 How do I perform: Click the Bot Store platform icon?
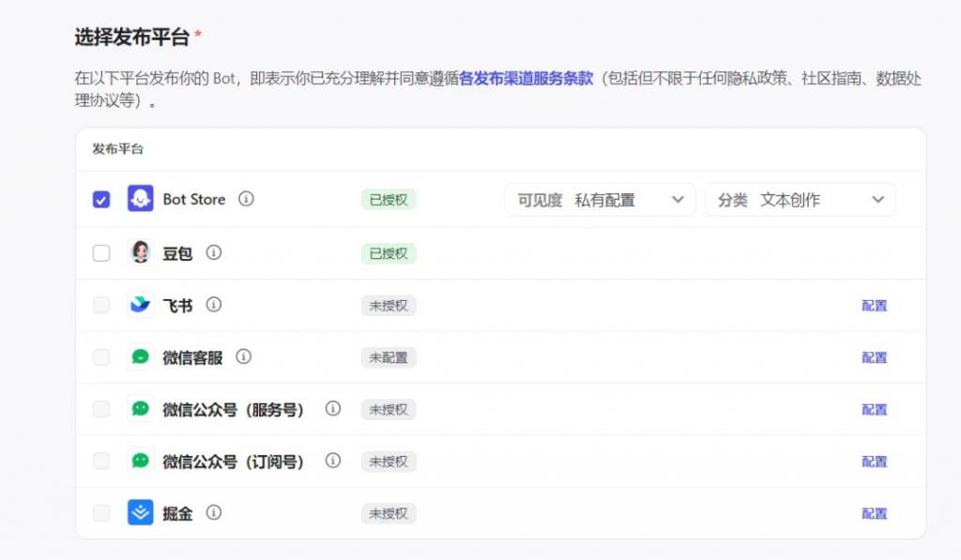coord(141,199)
